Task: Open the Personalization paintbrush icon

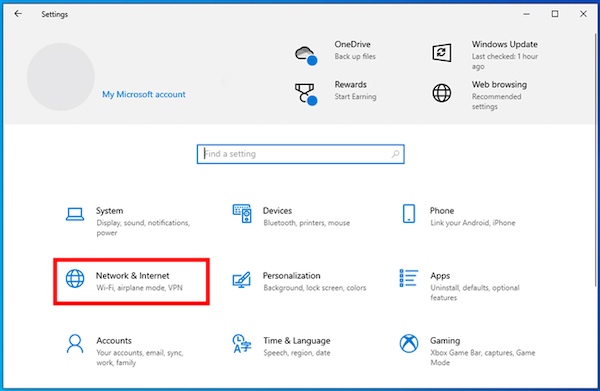Action: point(242,280)
